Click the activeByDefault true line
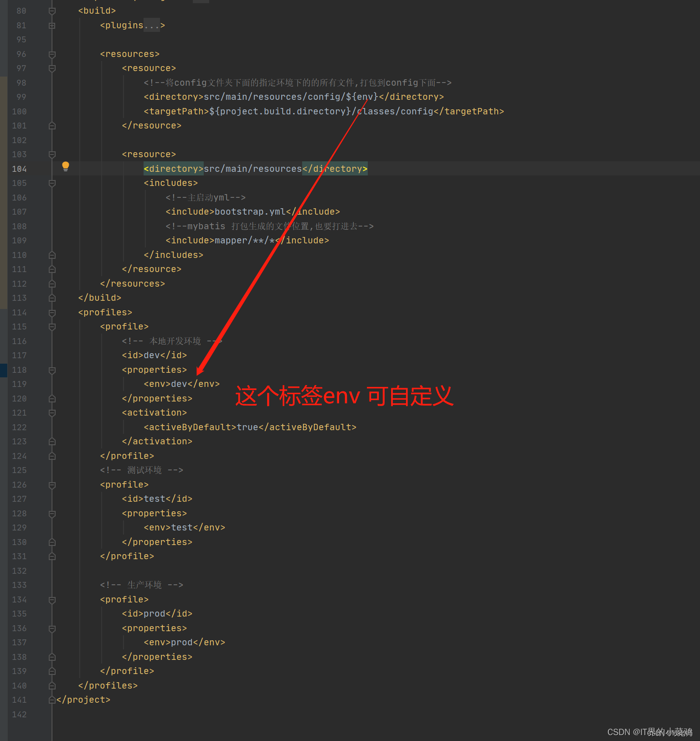This screenshot has height=741, width=700. click(x=250, y=427)
